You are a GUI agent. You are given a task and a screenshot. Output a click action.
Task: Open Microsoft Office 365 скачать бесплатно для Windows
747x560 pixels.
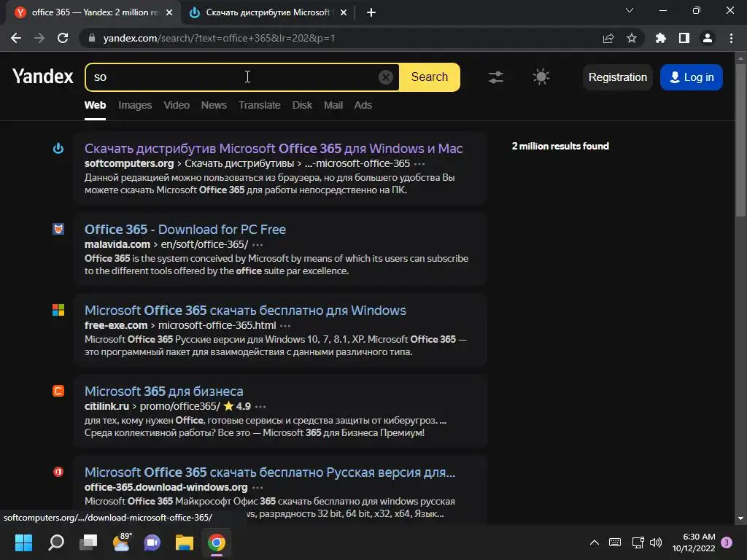click(245, 311)
